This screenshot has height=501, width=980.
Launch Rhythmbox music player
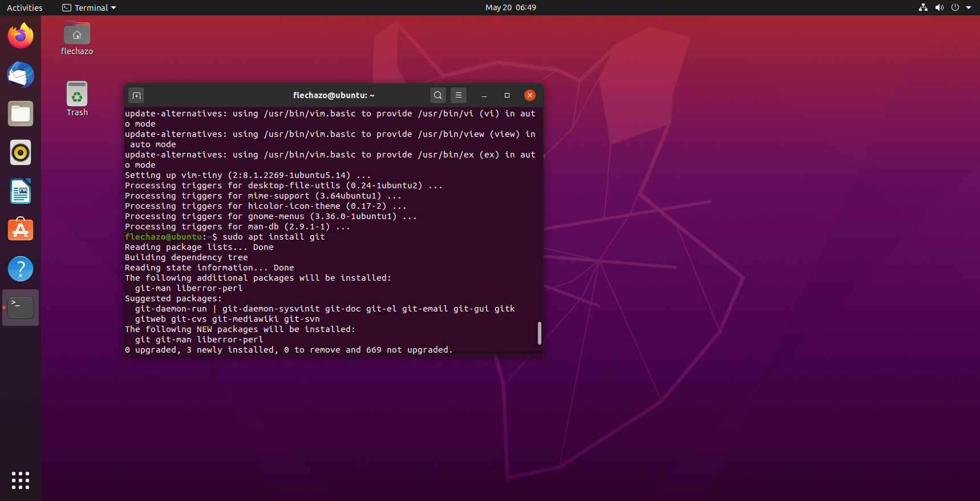(x=21, y=153)
